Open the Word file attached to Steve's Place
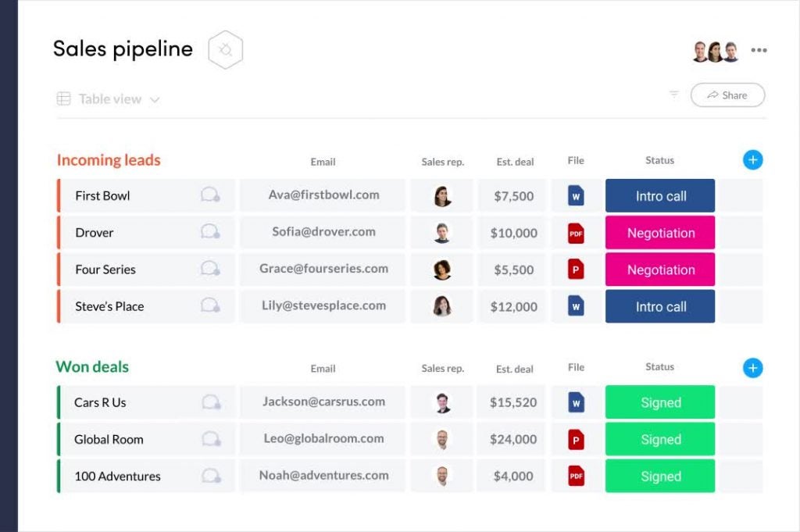This screenshot has width=800, height=532. [576, 306]
